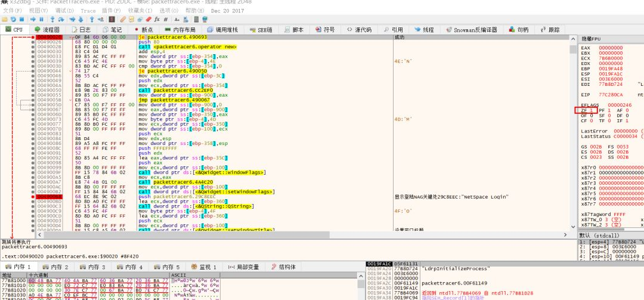
Task: Select stack entry LdrpInitializeProcess
Action: 456,268
